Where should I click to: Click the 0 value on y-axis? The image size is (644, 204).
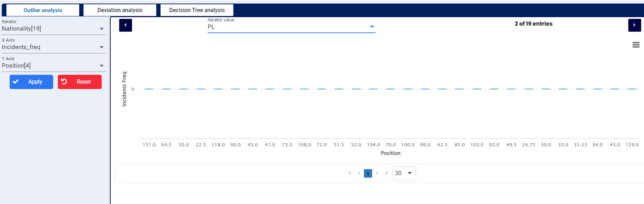click(x=133, y=89)
